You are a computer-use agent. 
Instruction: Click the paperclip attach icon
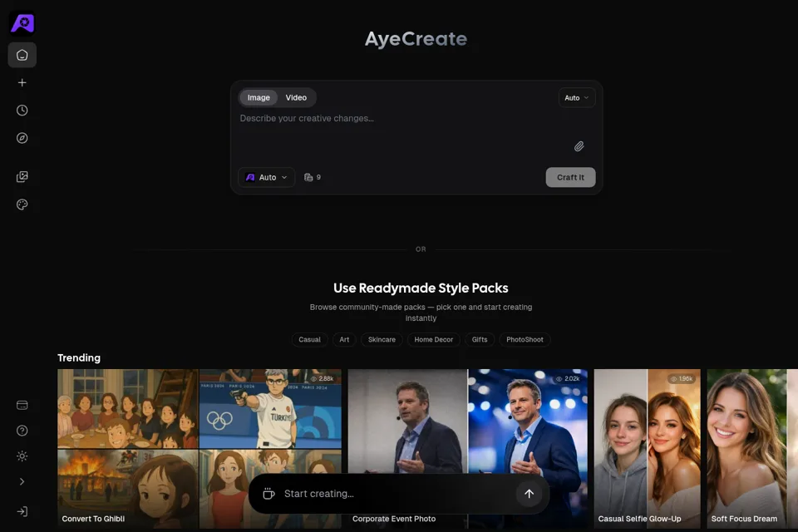click(579, 146)
